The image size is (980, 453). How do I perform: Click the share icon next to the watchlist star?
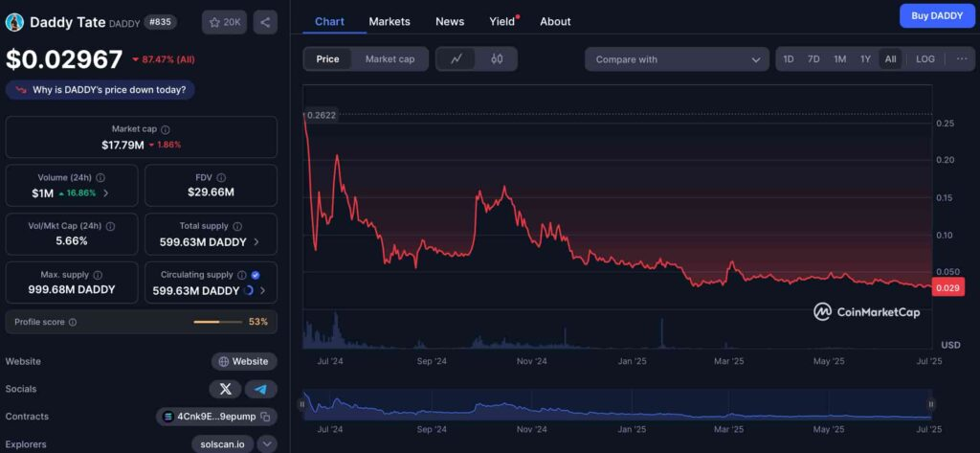point(265,21)
